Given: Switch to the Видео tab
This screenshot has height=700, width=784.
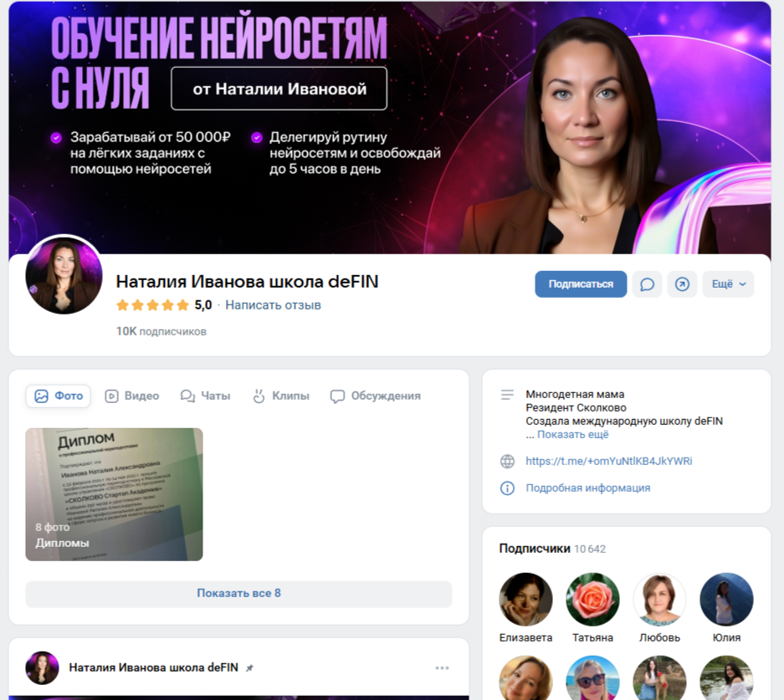Looking at the screenshot, I should (132, 396).
